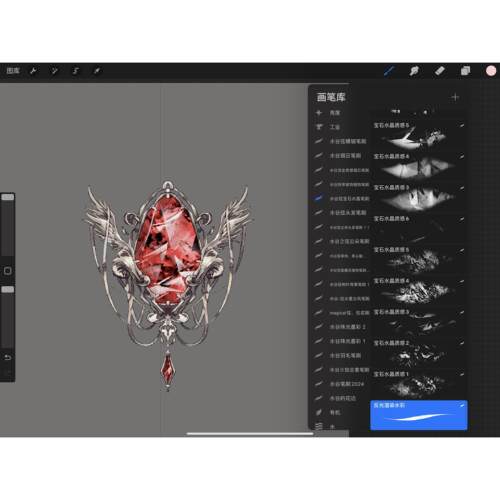Image resolution: width=500 pixels, height=500 pixels.
Task: Open the Adjustments magic wand menu
Action: coord(54,71)
